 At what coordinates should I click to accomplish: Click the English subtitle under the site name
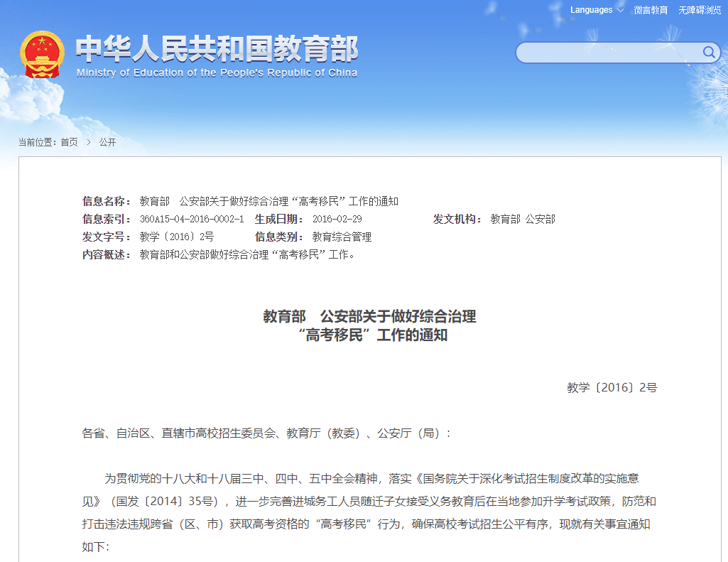(214, 72)
